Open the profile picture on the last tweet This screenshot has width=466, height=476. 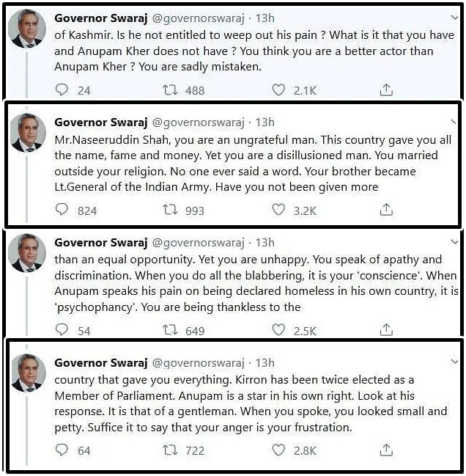(26, 373)
